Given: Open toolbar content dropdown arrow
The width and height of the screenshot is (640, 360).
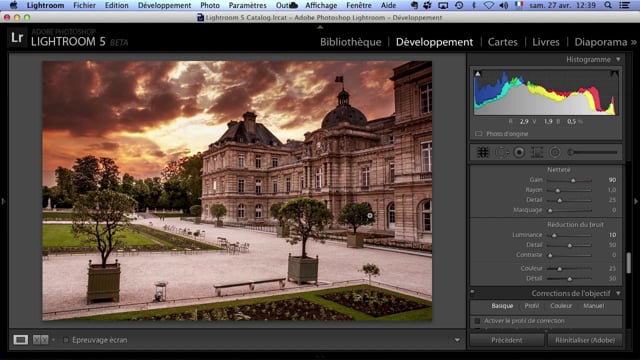Looking at the screenshot, I should [x=457, y=340].
